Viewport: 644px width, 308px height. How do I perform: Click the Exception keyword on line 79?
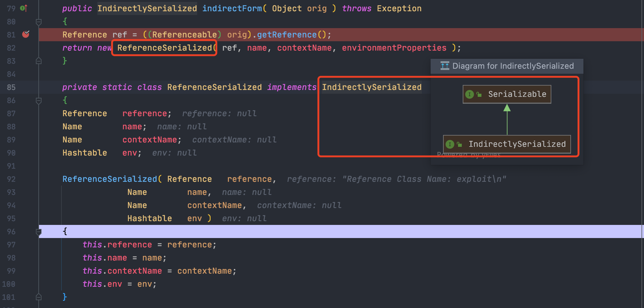click(x=399, y=8)
